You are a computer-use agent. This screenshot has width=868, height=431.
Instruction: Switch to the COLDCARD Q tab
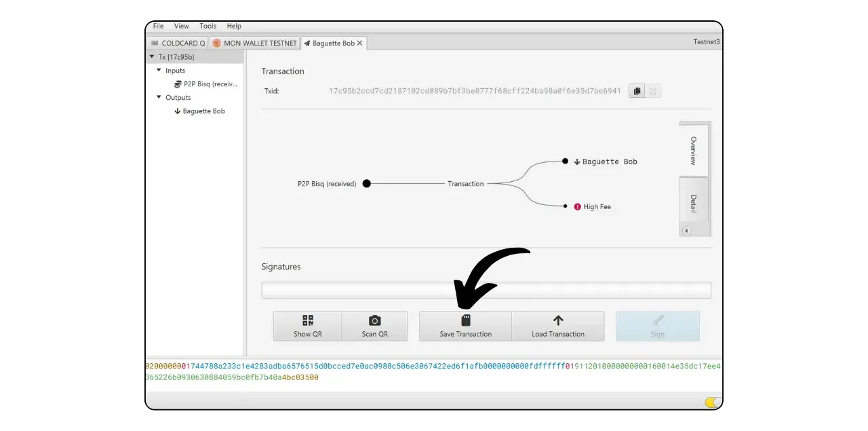coord(178,43)
